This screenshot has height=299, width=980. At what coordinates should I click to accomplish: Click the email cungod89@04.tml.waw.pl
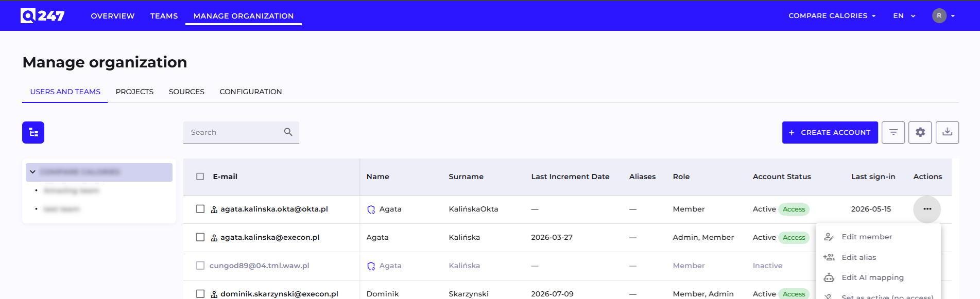[259, 266]
